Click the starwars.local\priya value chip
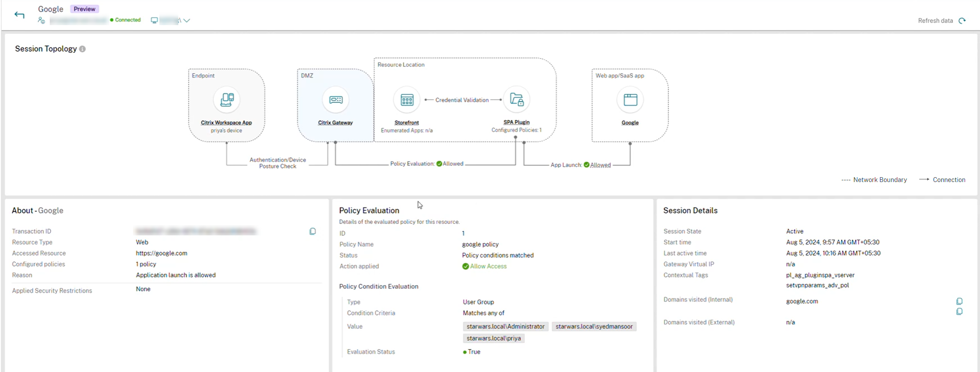980x372 pixels. click(494, 339)
